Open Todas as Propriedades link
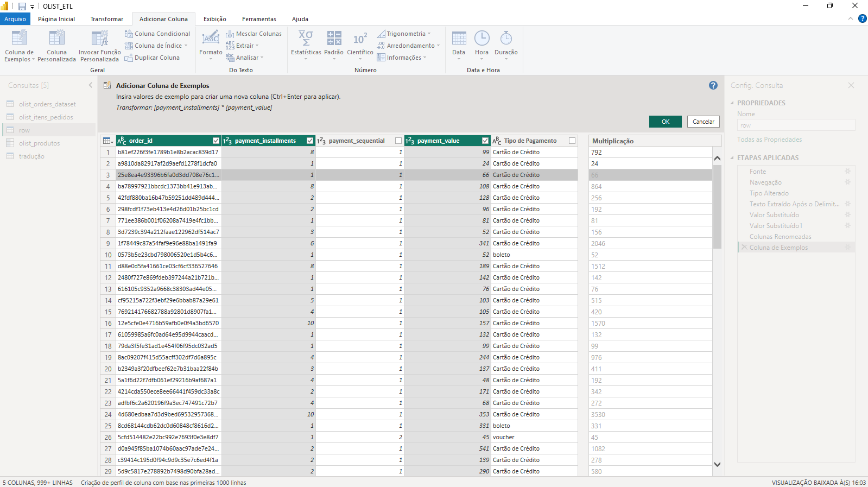Image resolution: width=868 pixels, height=487 pixels. (x=769, y=140)
